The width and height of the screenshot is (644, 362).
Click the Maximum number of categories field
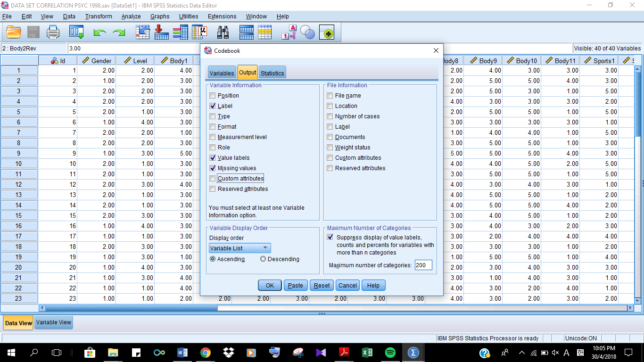[423, 265]
